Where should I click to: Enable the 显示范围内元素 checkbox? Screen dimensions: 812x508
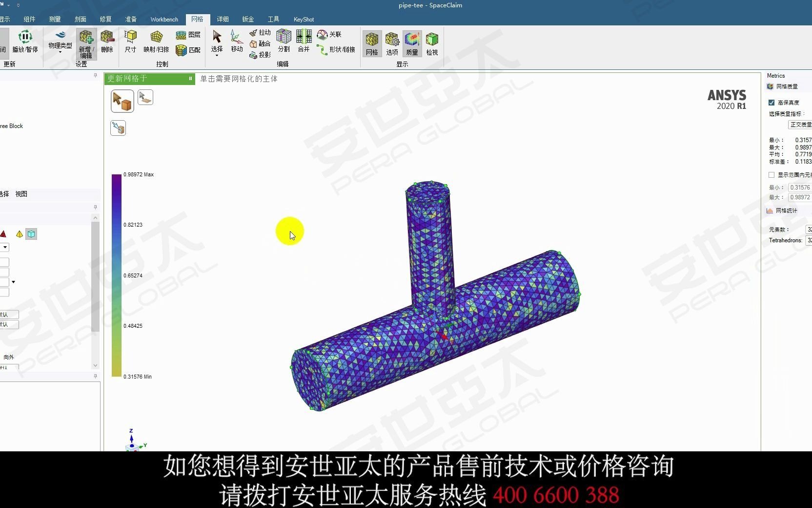(771, 174)
